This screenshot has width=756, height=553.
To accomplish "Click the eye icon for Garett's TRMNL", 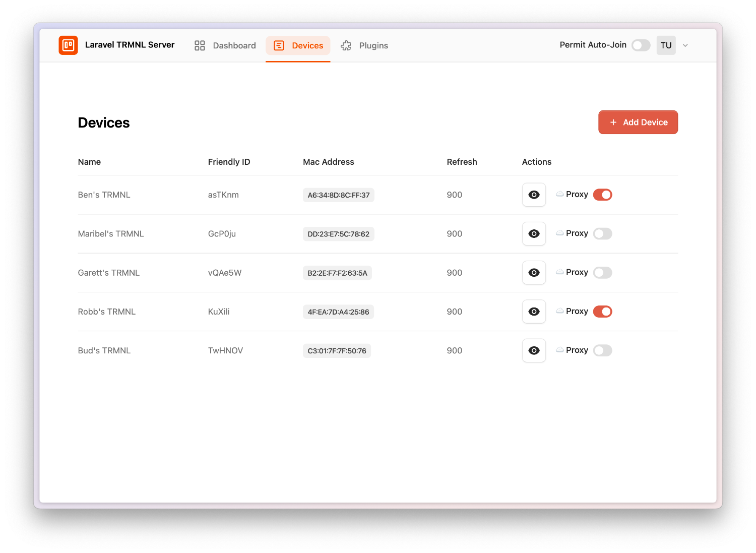I will pyautogui.click(x=534, y=272).
